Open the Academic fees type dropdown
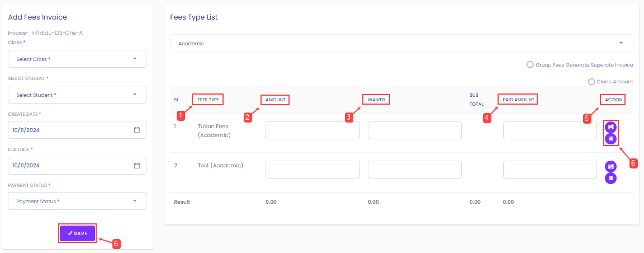 [402, 43]
